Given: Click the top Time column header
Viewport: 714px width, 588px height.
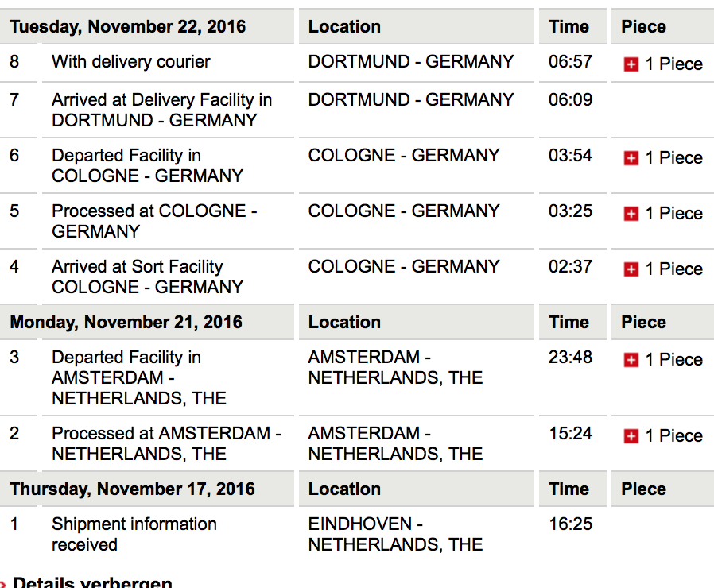Looking at the screenshot, I should [x=568, y=27].
